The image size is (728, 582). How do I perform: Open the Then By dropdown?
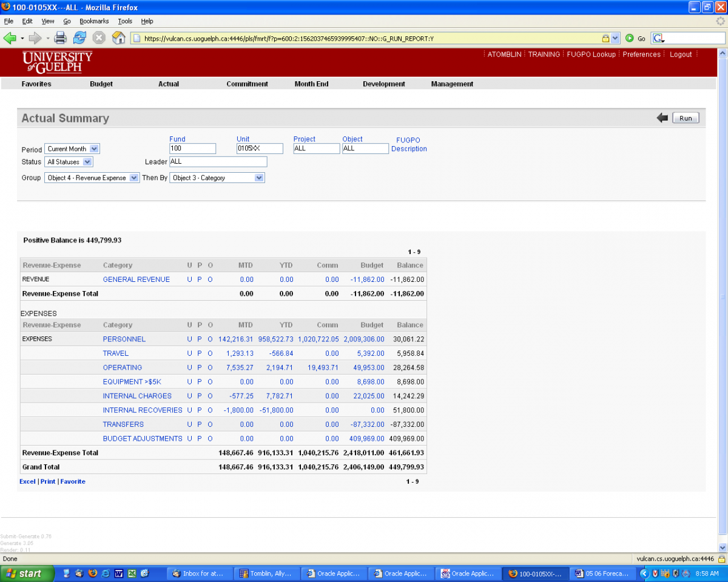[217, 178]
